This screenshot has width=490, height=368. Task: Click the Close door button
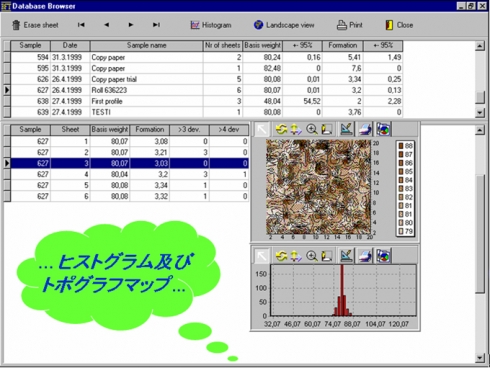point(399,25)
